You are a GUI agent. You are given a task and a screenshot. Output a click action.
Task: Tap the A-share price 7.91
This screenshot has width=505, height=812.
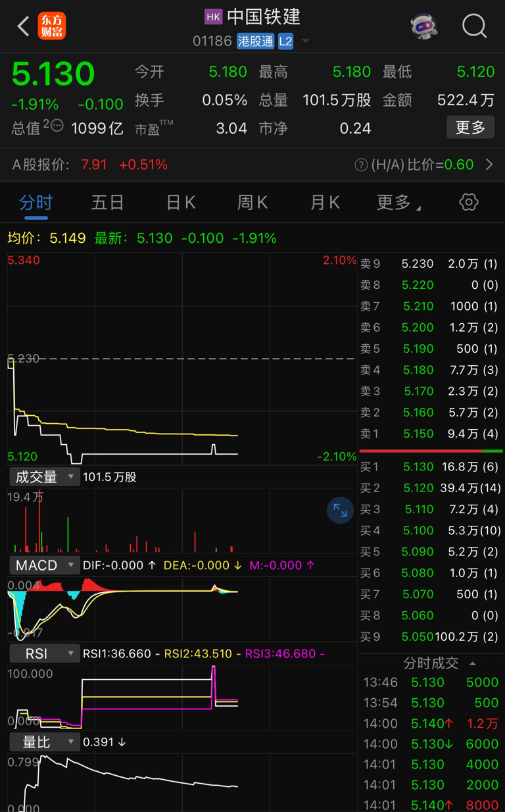[x=94, y=165]
